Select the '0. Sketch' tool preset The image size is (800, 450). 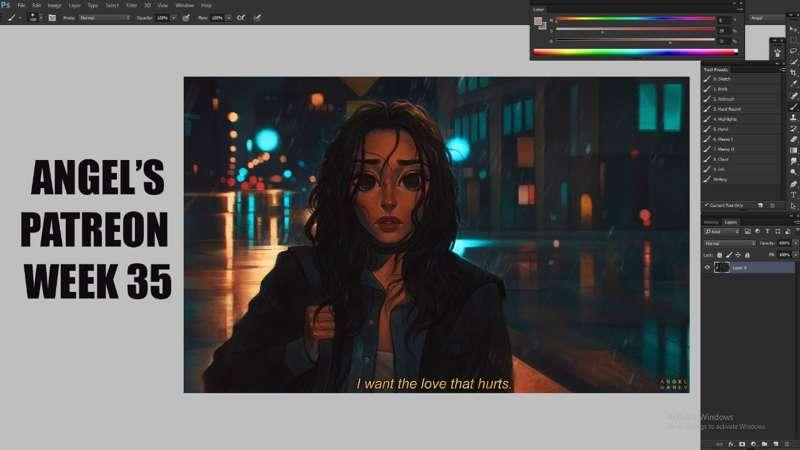point(741,79)
